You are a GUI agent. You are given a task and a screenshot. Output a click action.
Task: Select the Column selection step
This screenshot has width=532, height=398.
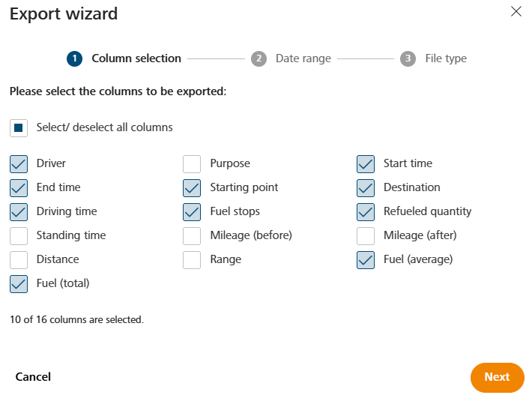point(124,58)
